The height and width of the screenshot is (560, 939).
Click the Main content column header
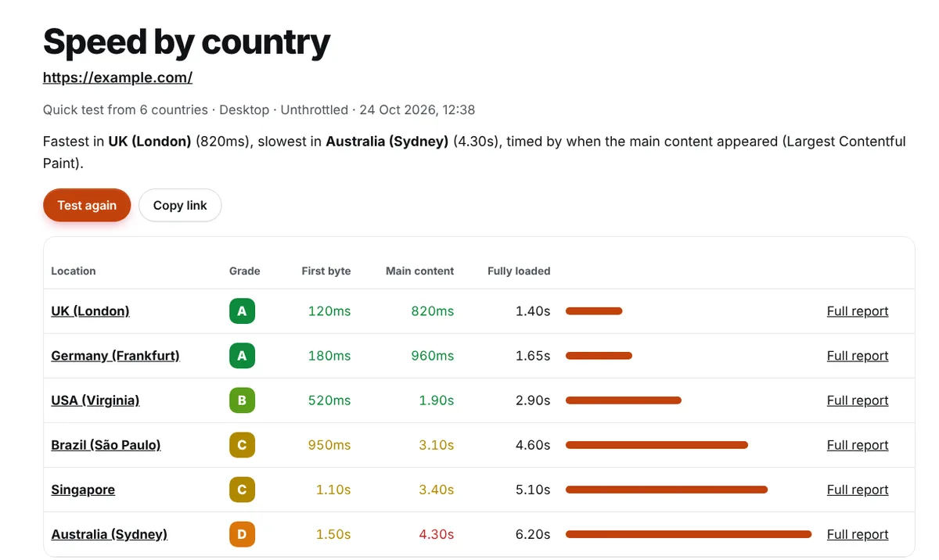click(419, 271)
